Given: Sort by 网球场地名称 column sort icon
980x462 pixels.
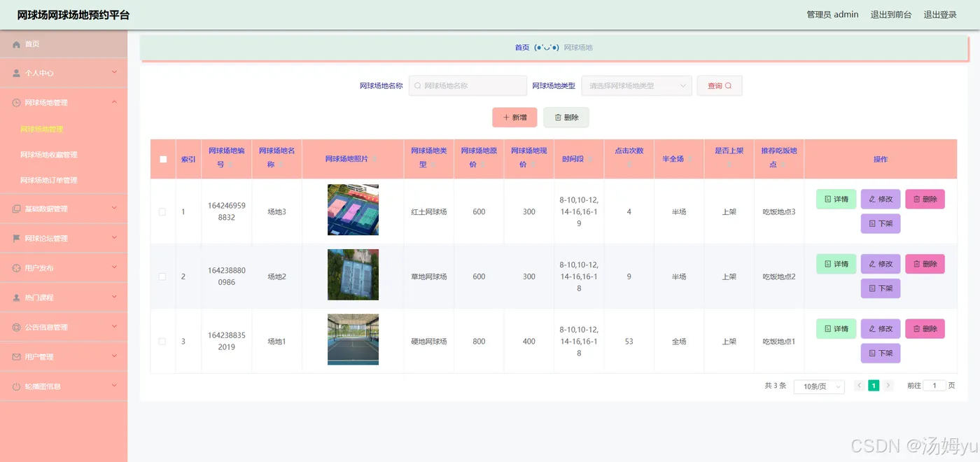Looking at the screenshot, I should [281, 165].
